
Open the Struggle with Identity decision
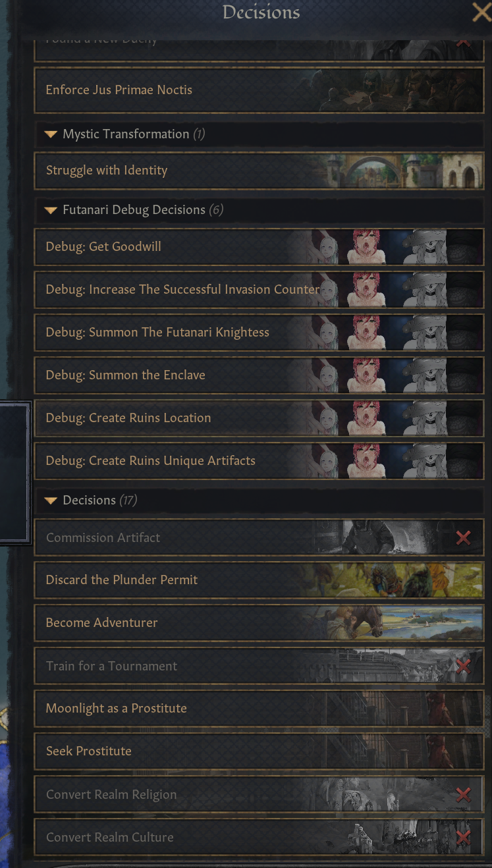259,171
